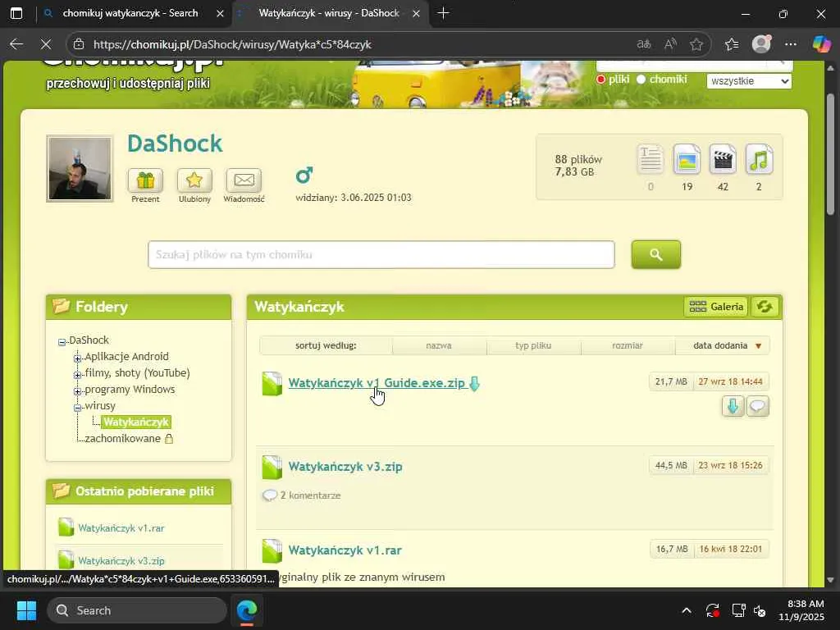This screenshot has width=840, height=630.
Task: Open Microsoft Edge from taskbar
Action: point(247,610)
